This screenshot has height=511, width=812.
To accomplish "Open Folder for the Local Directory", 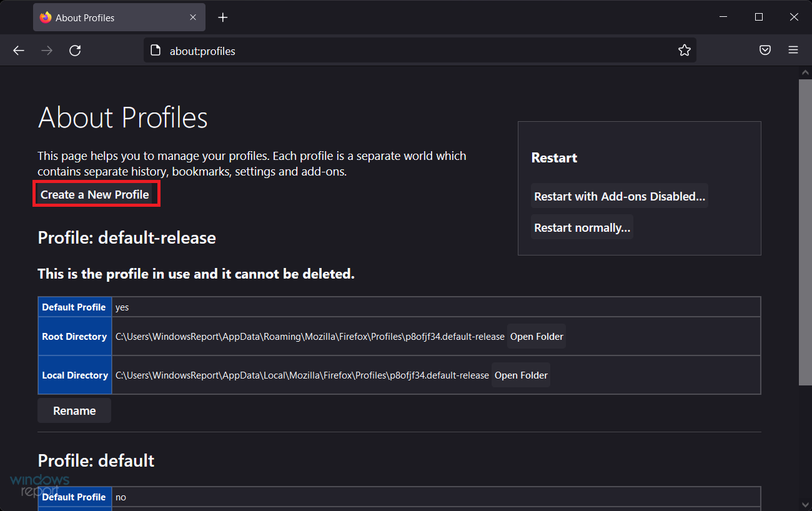I will pos(521,375).
